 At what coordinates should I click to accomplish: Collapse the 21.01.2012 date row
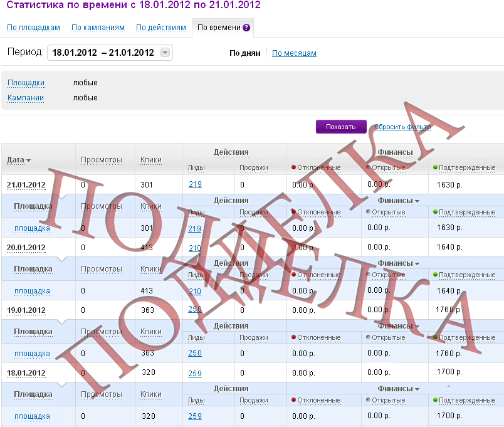26,185
